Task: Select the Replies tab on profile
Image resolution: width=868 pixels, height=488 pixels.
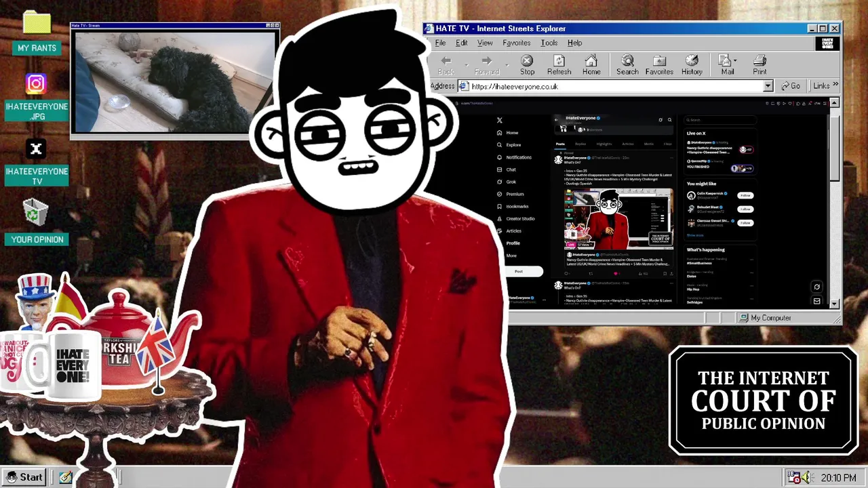Action: click(x=580, y=144)
